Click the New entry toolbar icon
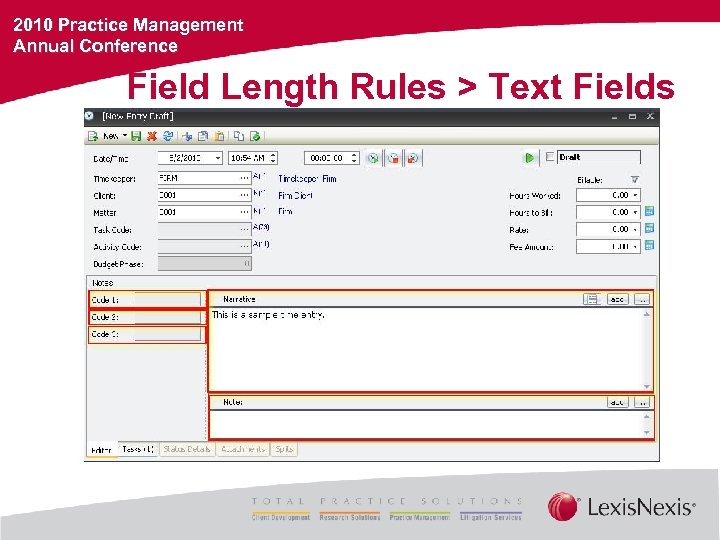720x540 pixels. 93,136
